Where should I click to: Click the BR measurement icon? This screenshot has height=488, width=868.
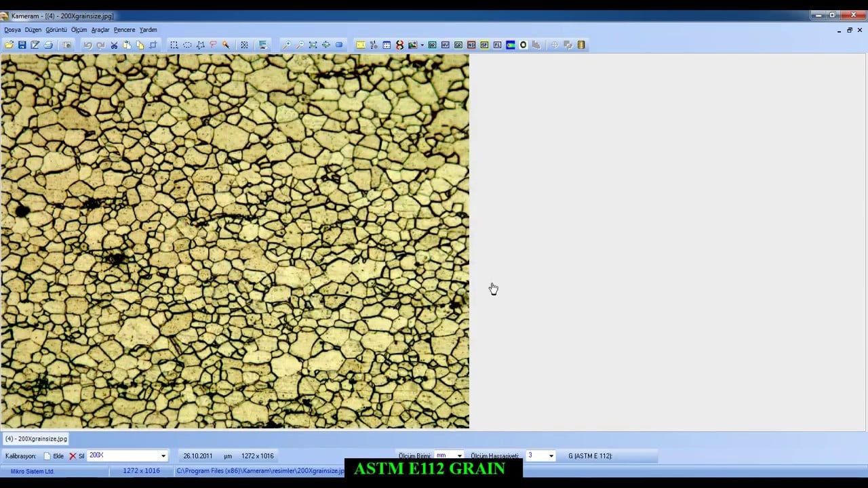(432, 45)
